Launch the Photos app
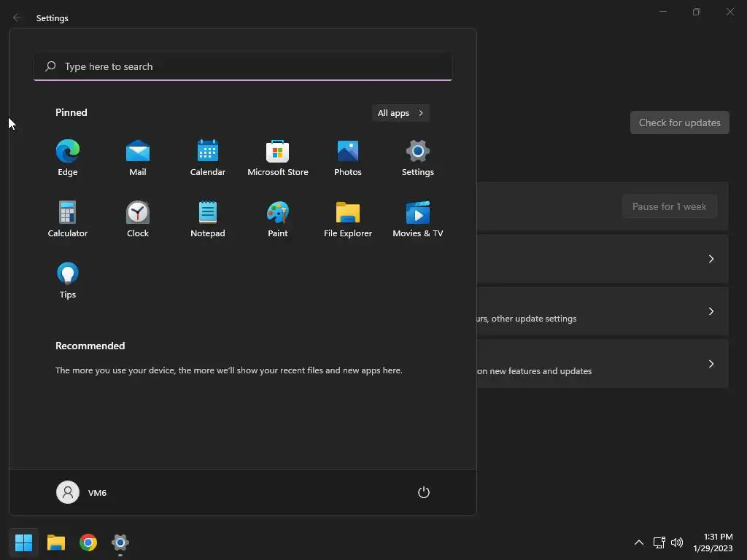 tap(348, 158)
